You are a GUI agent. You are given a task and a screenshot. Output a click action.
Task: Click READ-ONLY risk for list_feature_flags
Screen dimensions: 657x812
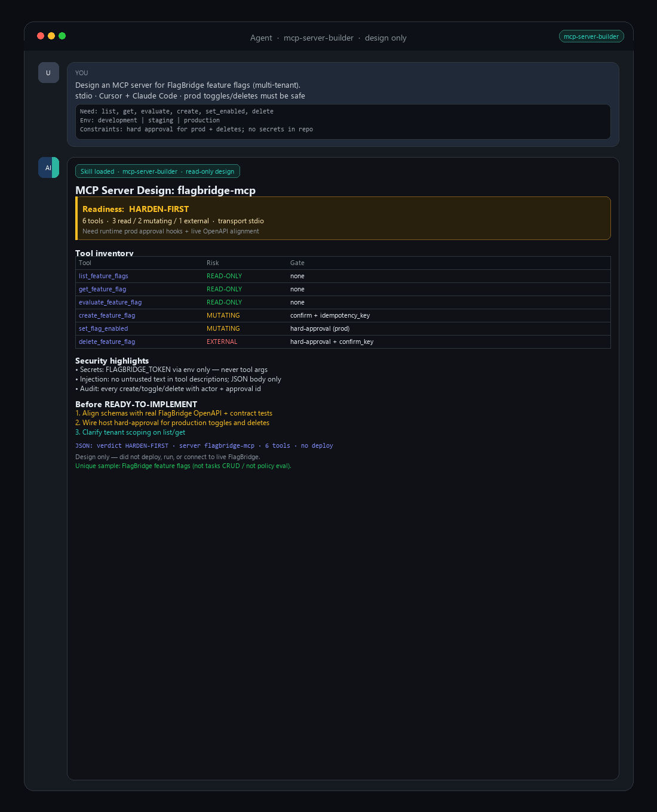(x=224, y=276)
